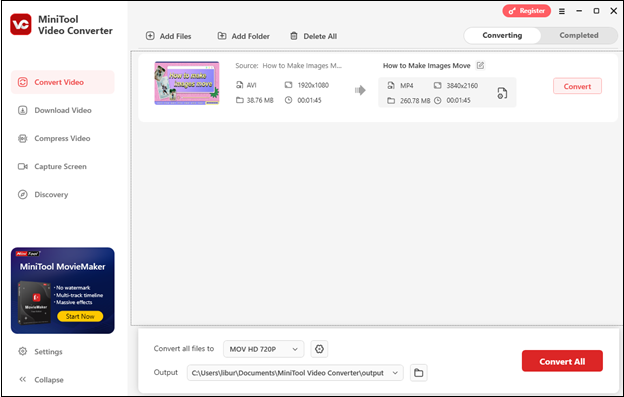Viewport: 624px width, 397px height.
Task: Open Settings in the sidebar
Action: (40, 352)
